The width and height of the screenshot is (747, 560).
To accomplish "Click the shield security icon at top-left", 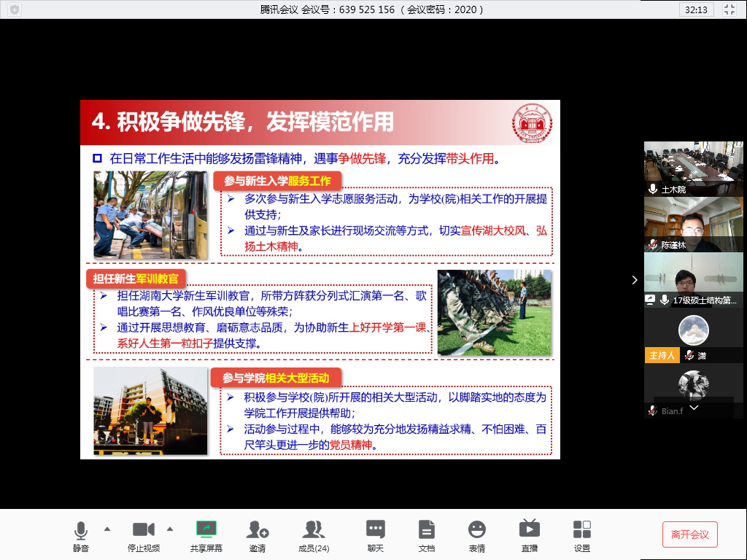I will (15, 9).
